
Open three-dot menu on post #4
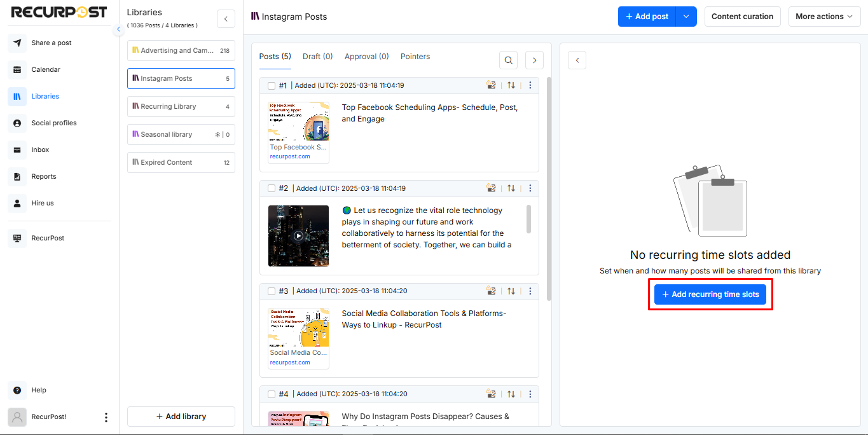pyautogui.click(x=530, y=394)
